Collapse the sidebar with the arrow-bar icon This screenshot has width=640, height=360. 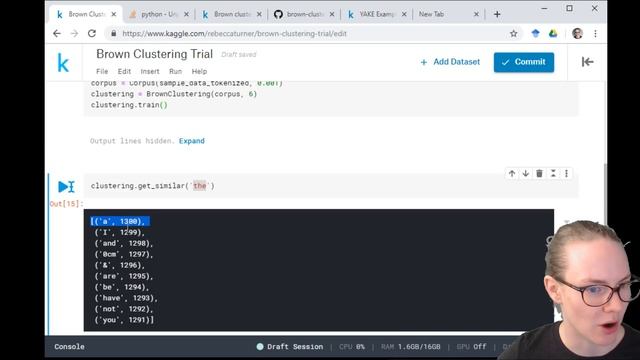pyautogui.click(x=587, y=62)
